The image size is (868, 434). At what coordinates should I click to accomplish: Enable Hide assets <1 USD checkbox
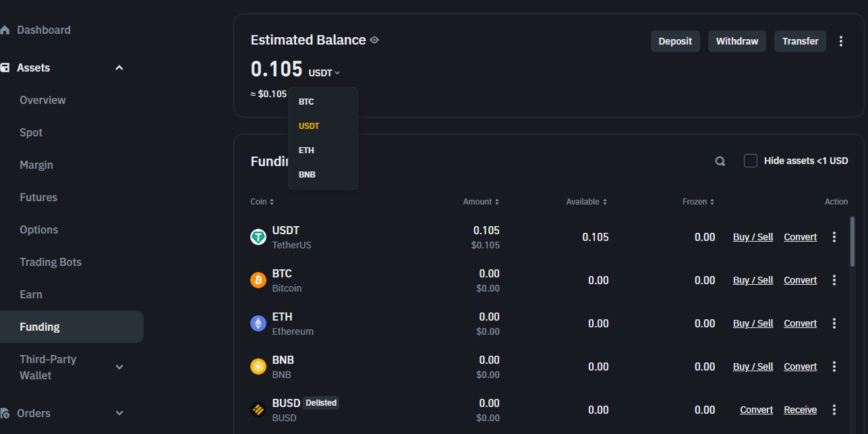[x=751, y=161]
